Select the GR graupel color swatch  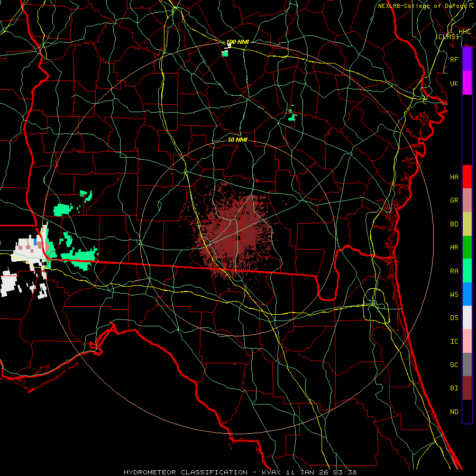(467, 200)
